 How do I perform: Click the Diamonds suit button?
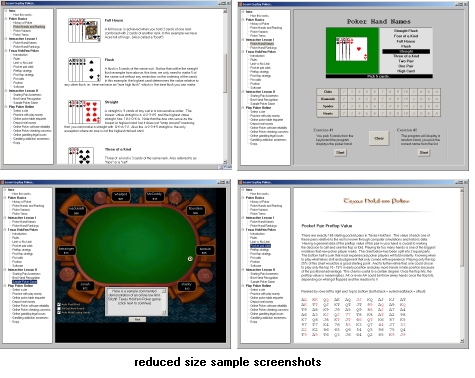(x=327, y=99)
